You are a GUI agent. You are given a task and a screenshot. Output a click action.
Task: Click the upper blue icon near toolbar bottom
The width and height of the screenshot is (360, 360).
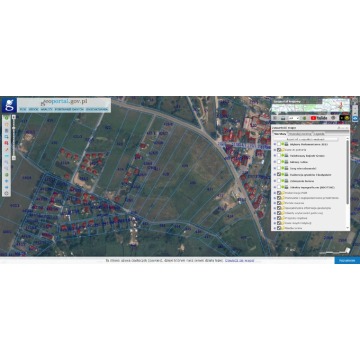click(7, 181)
